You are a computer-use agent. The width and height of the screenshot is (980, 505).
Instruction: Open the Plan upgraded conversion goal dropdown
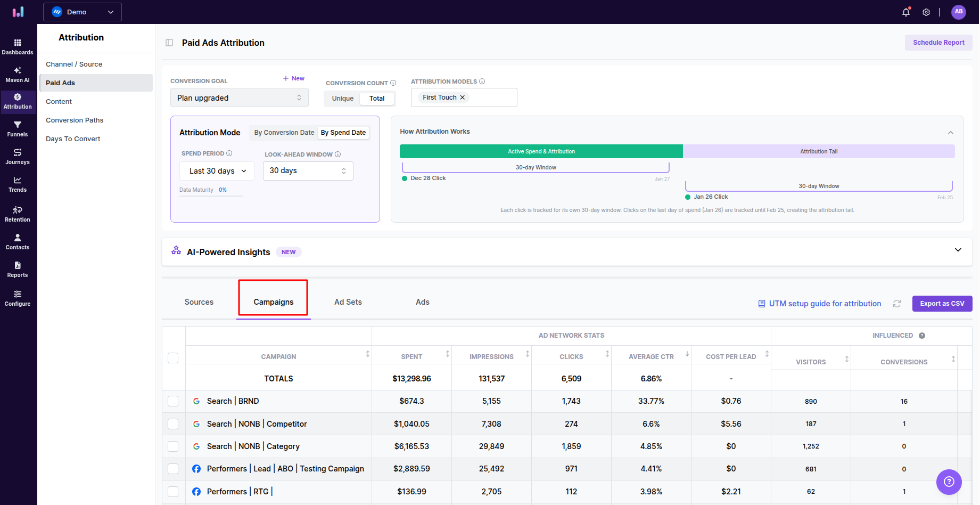pyautogui.click(x=239, y=98)
